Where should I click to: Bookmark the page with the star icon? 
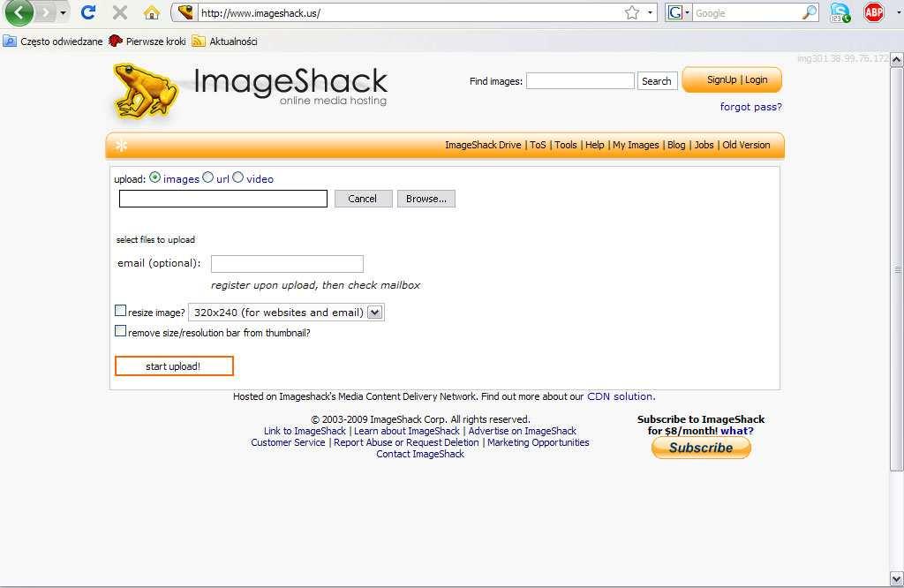[x=632, y=12]
